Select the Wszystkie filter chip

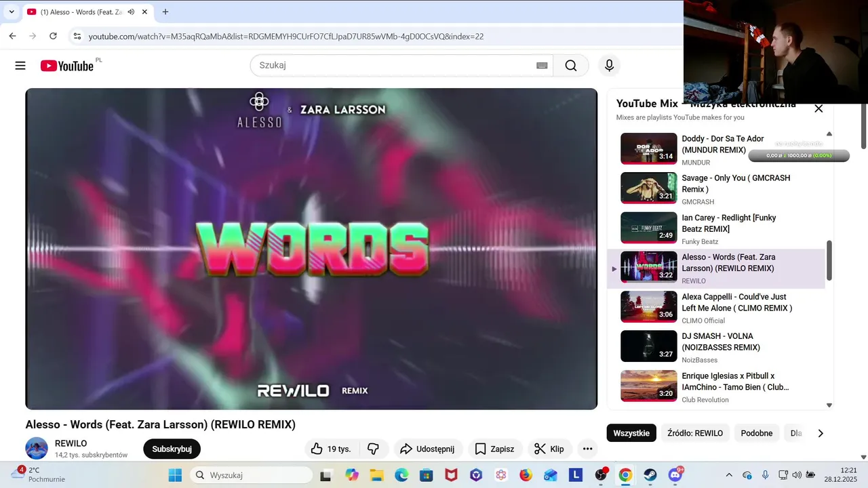[631, 433]
